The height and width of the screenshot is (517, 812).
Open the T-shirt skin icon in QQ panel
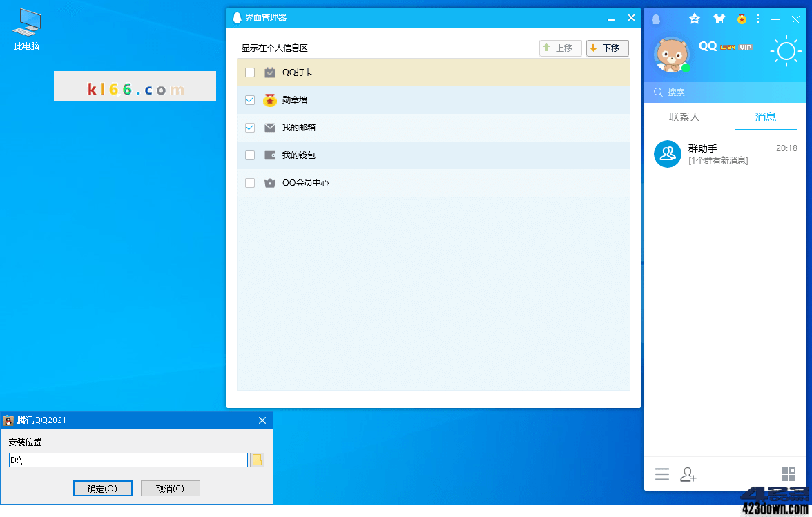point(719,19)
